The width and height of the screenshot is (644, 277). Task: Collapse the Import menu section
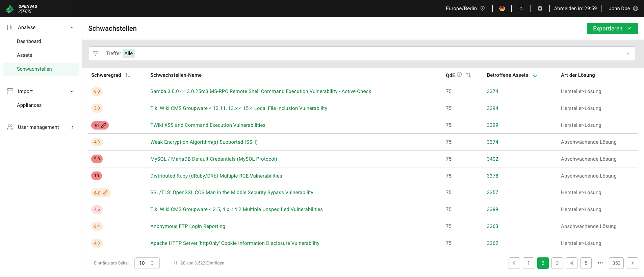(72, 91)
